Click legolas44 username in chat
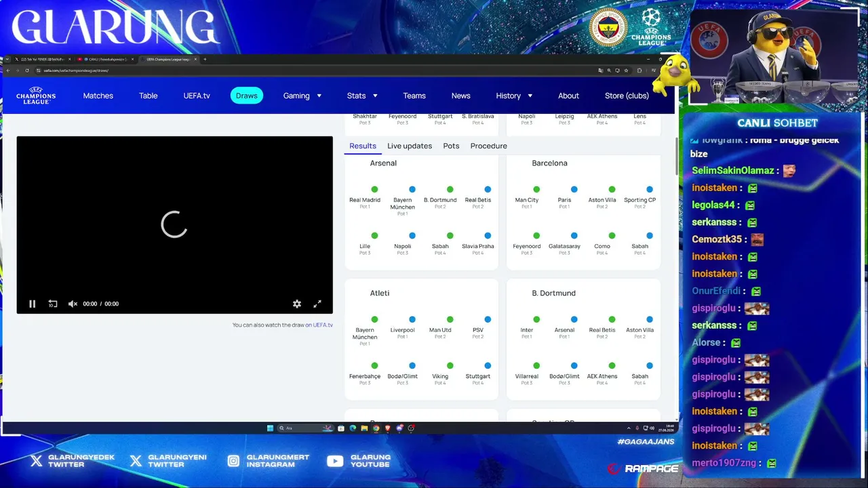This screenshot has width=868, height=488. click(713, 205)
